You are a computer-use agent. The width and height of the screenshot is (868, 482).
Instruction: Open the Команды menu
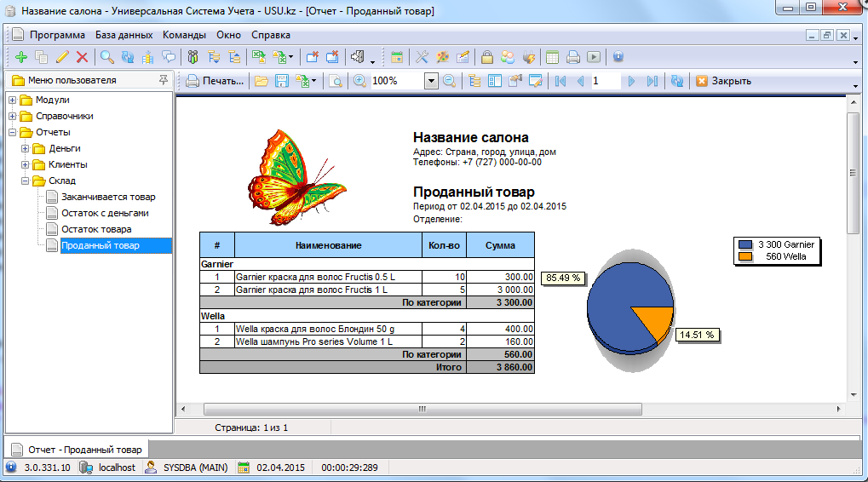184,35
